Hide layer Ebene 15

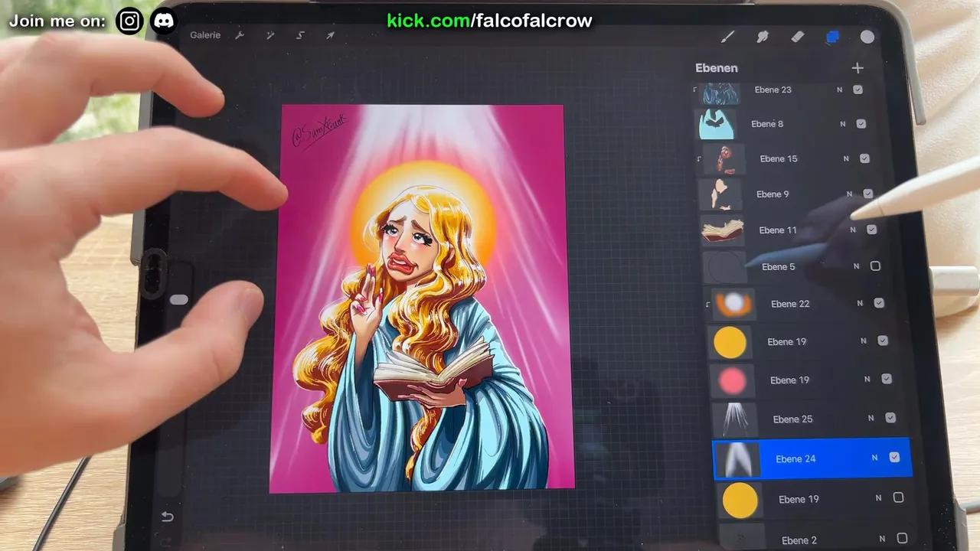(864, 158)
